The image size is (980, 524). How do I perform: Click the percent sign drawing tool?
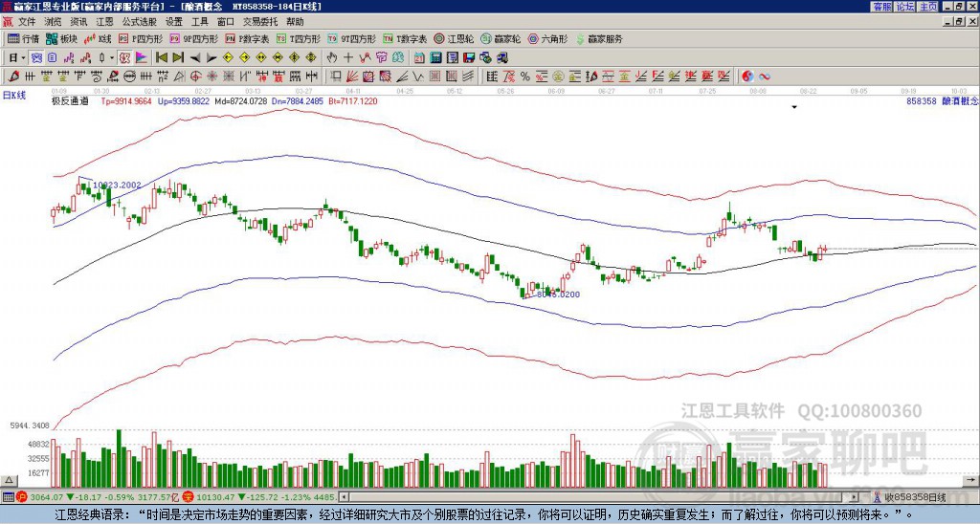pyautogui.click(x=525, y=76)
